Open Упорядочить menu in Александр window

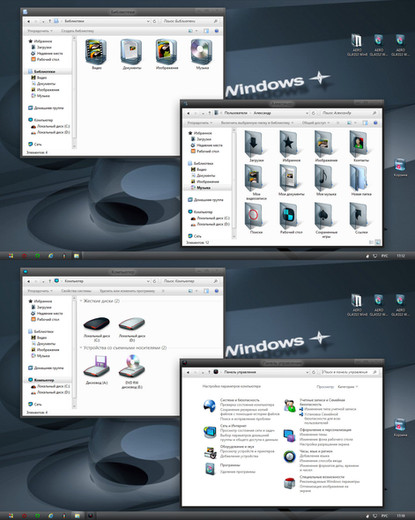tap(200, 123)
